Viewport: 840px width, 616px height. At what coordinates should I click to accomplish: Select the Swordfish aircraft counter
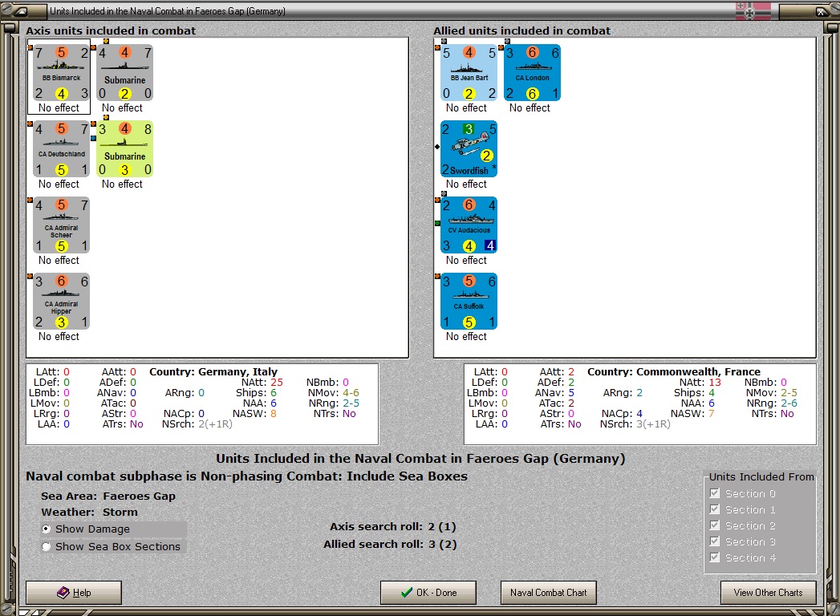[469, 149]
